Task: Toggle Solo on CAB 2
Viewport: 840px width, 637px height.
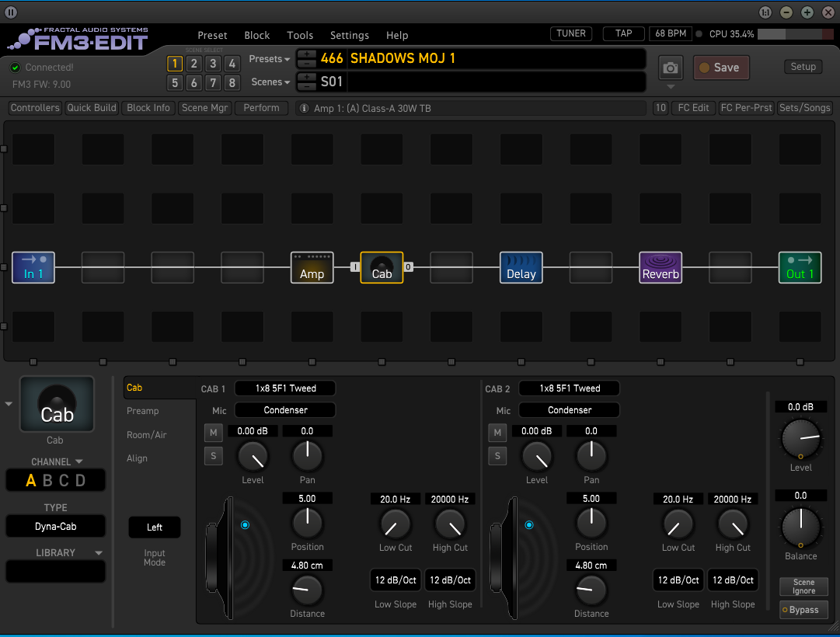Action: 497,456
